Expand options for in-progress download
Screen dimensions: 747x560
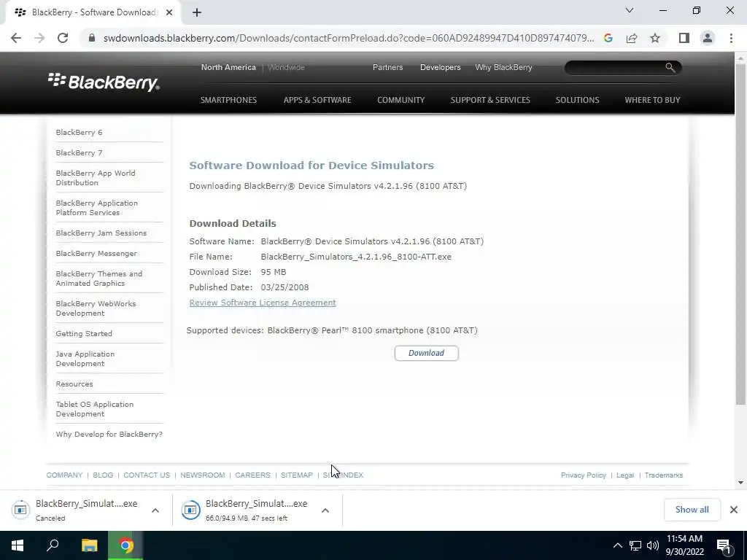click(x=325, y=510)
